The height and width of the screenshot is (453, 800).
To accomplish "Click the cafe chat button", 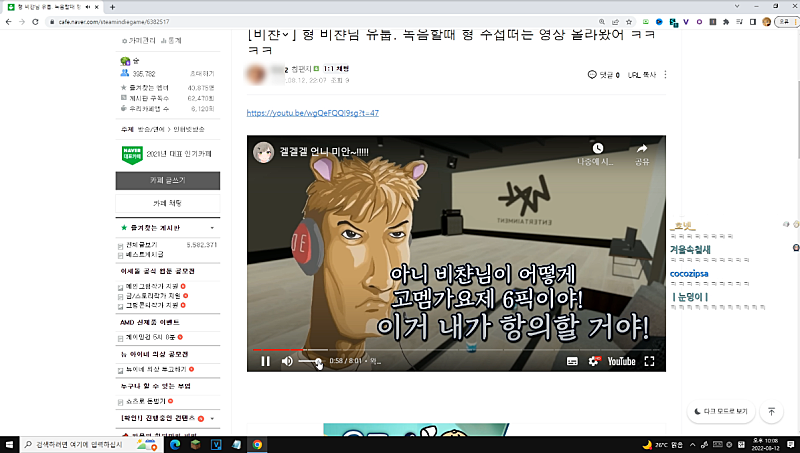I will [168, 203].
